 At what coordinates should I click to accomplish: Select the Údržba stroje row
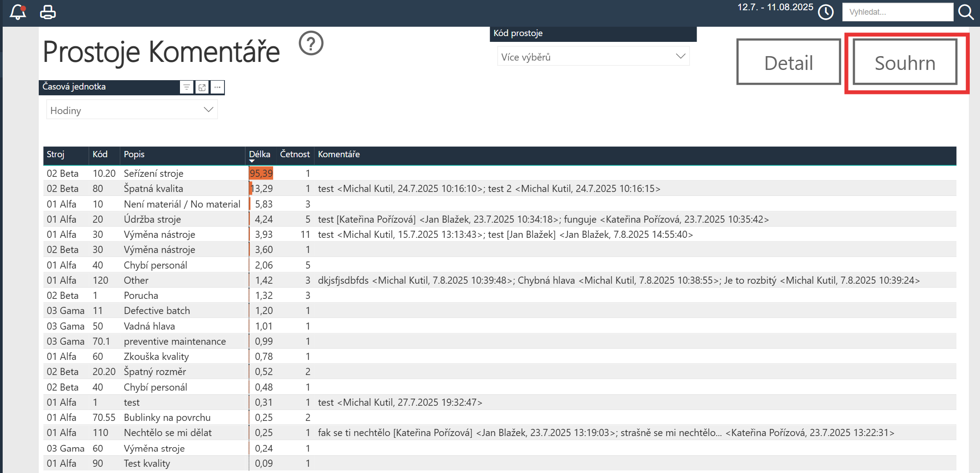[500, 219]
